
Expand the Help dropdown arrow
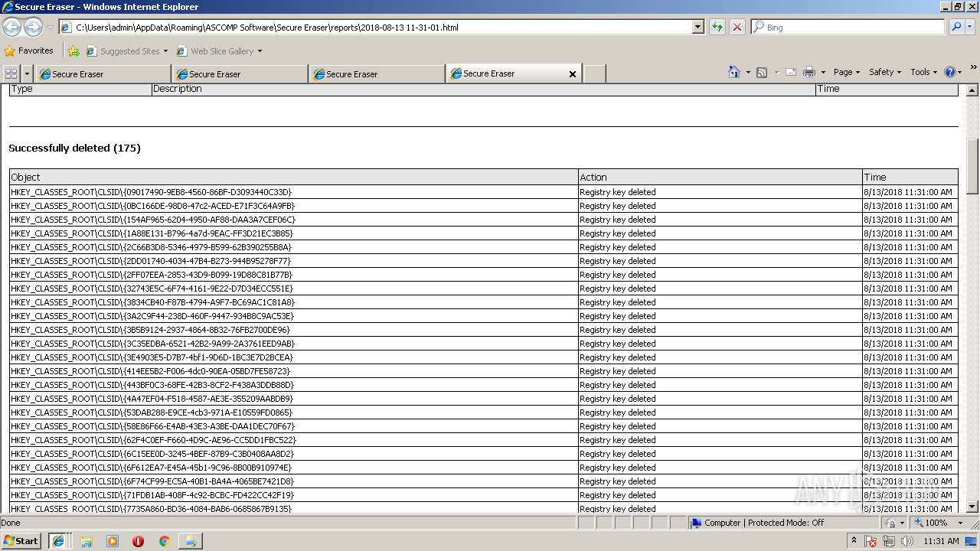959,73
